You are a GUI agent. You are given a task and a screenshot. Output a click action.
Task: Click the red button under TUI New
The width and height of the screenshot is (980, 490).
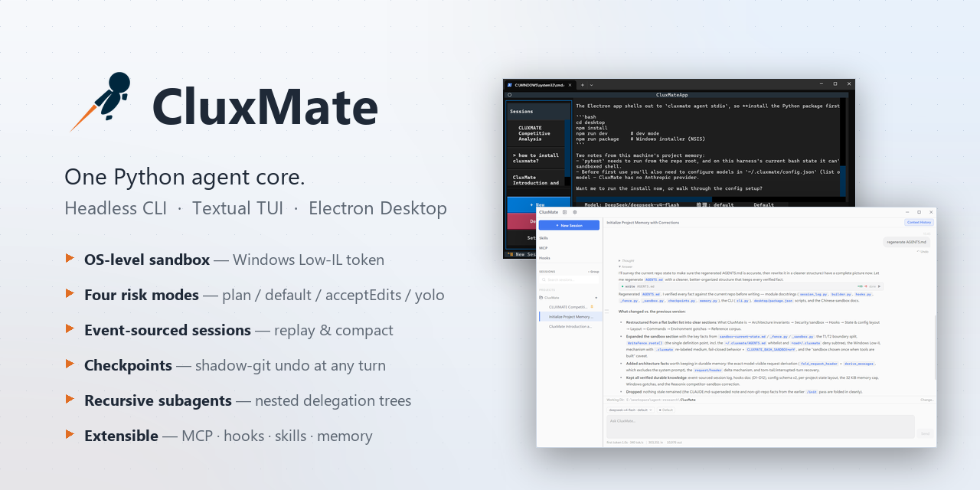tap(522, 221)
